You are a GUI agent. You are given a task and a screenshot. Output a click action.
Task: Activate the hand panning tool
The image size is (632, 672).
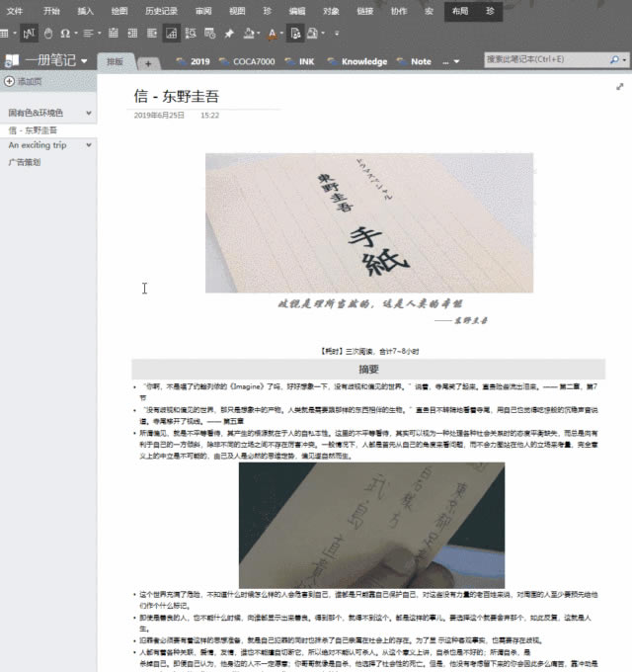click(x=48, y=33)
